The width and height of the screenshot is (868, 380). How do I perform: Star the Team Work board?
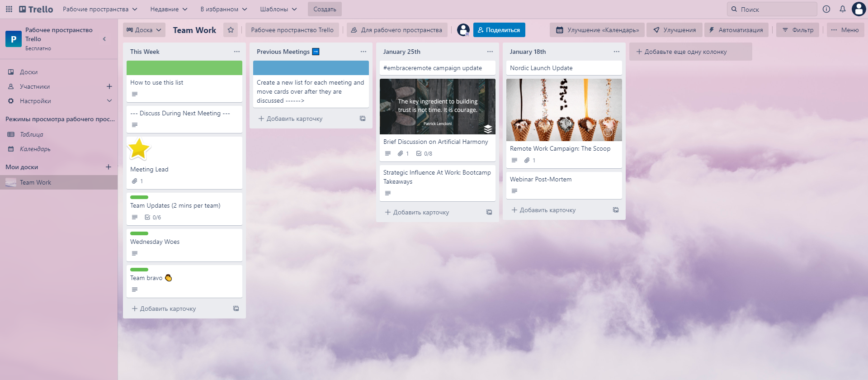click(x=231, y=30)
